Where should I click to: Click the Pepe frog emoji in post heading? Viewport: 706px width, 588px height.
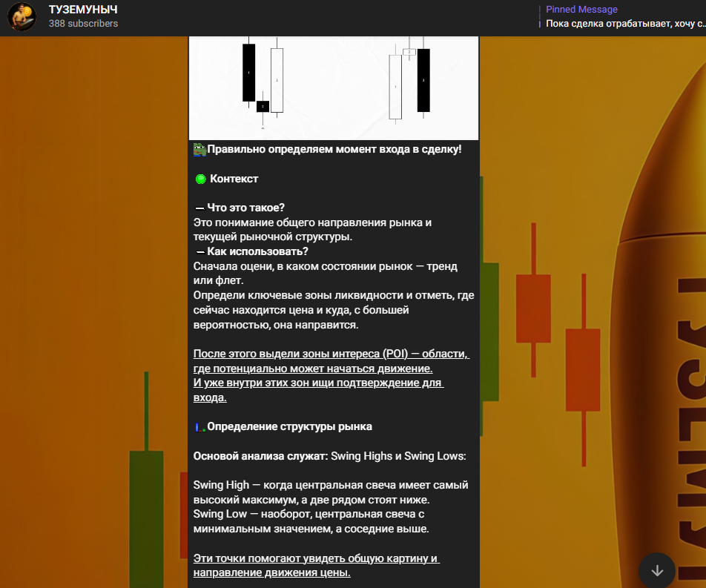pyautogui.click(x=200, y=150)
